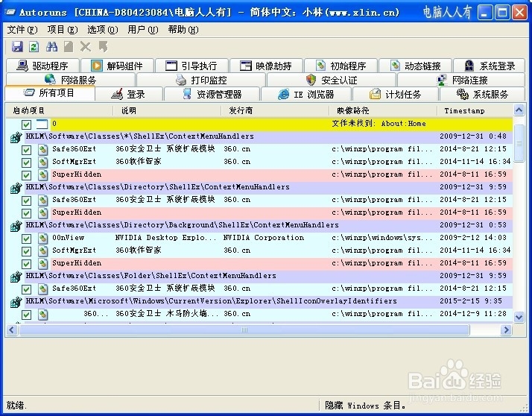
Task: Click the Autoruns title bar app icon
Action: 10,13
